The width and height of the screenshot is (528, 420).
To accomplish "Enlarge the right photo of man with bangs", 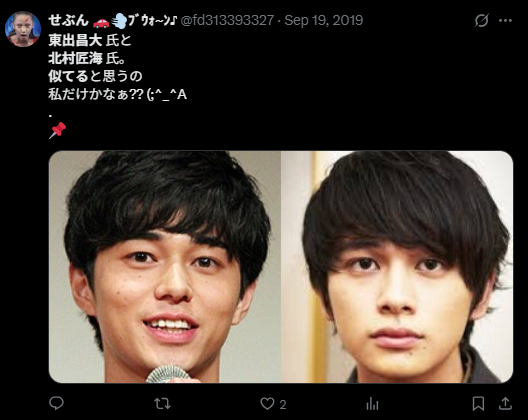I will pos(397,267).
